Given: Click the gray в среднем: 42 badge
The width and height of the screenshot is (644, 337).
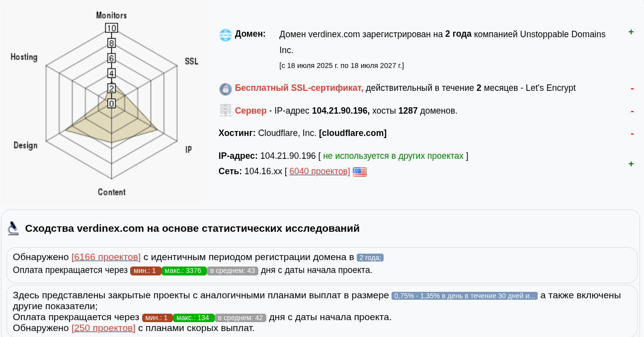Looking at the screenshot, I should (241, 318).
